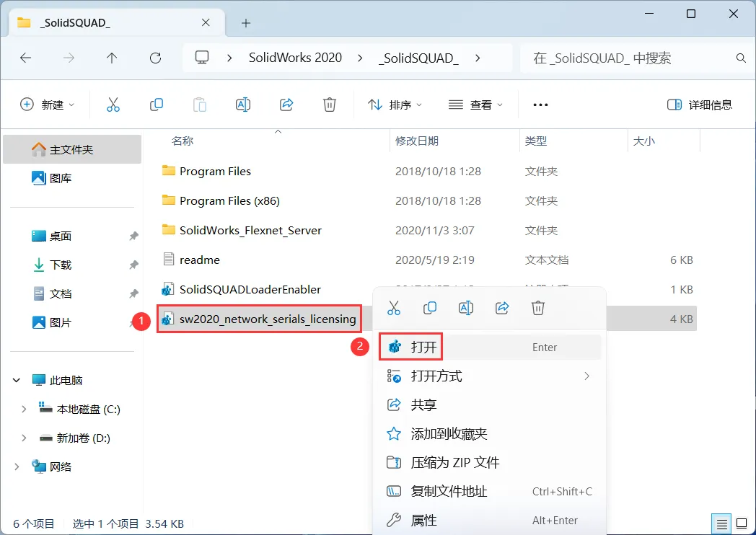Choose 打开 in context menu
The image size is (756, 535).
489,347
